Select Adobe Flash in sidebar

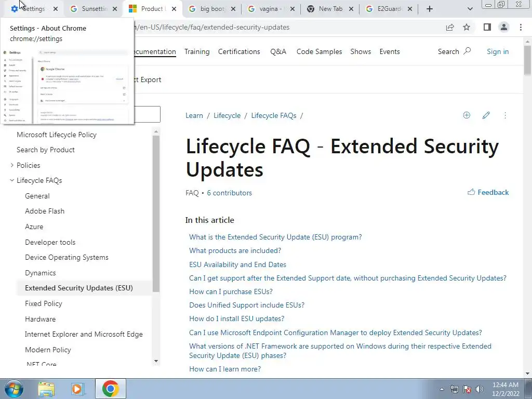pos(45,211)
